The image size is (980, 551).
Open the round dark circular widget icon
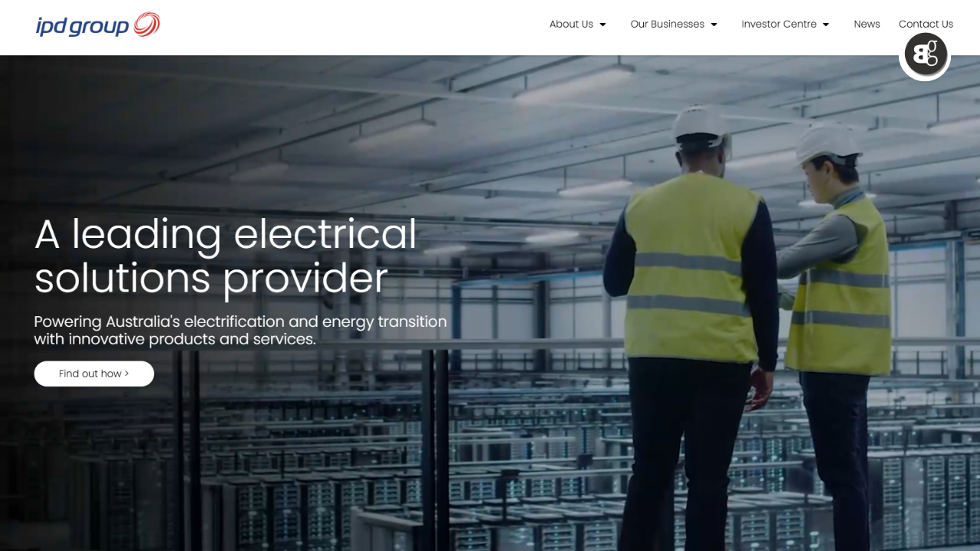coord(926,54)
